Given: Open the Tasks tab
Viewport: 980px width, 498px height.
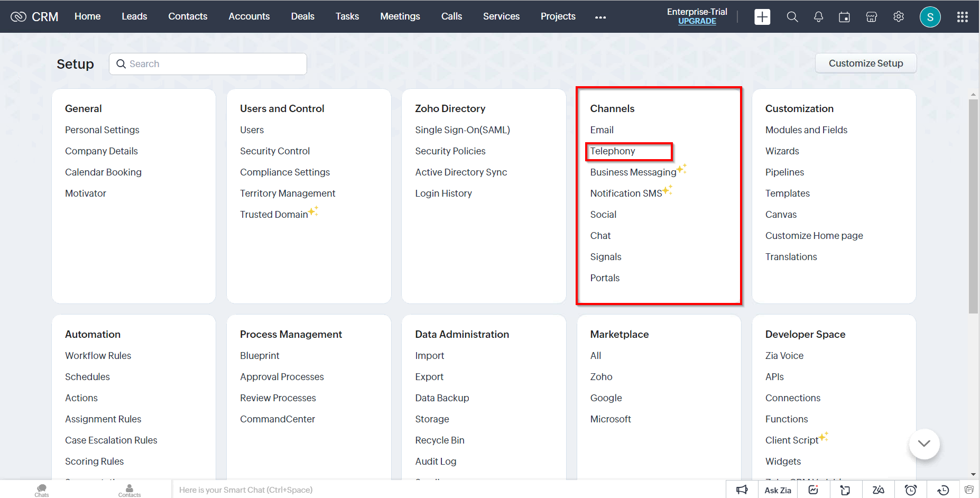Looking at the screenshot, I should 347,16.
